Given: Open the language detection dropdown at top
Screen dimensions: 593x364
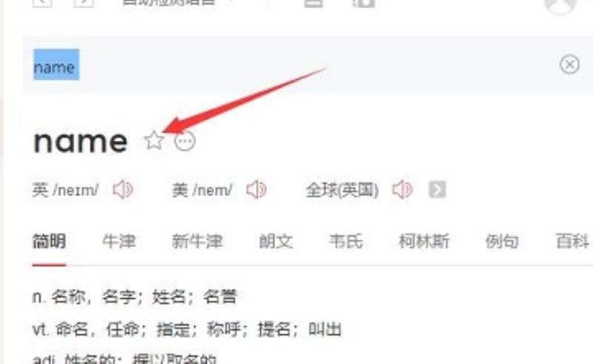Looking at the screenshot, I should pos(178,2).
